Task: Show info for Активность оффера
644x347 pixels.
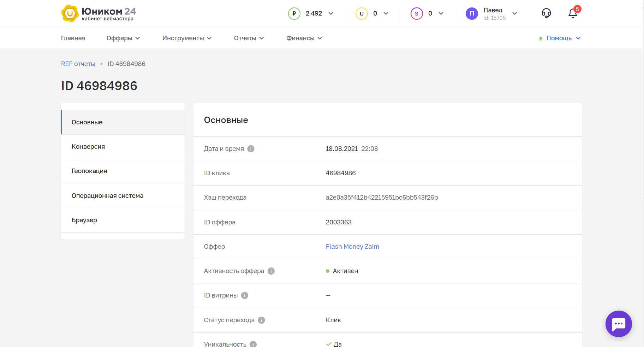Action: point(271,271)
